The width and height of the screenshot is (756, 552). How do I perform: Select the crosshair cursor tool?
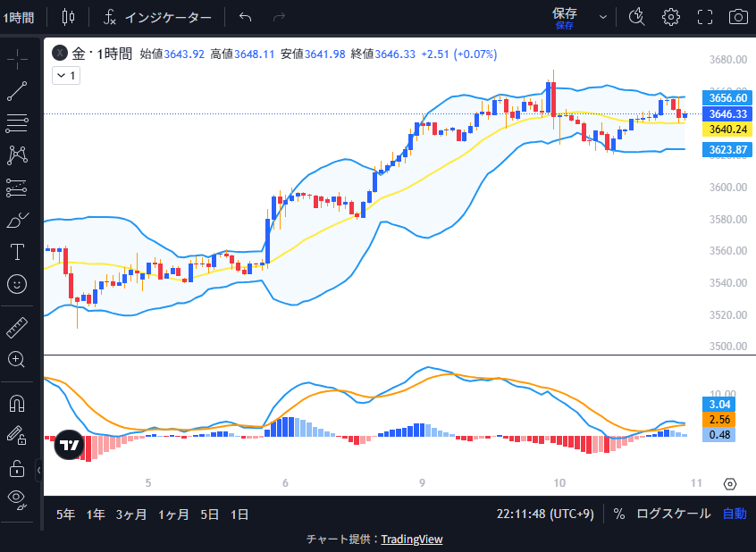coord(17,58)
